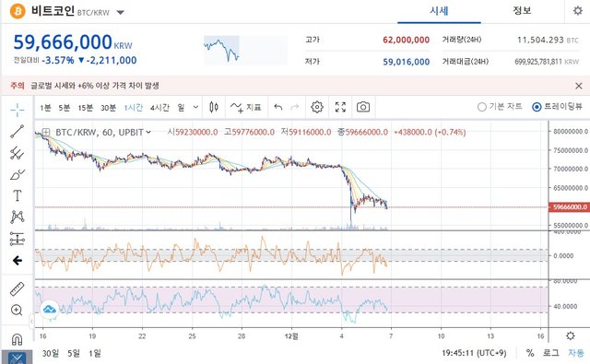This screenshot has width=590, height=364.
Task: Take a chart snapshot with camera icon
Action: coord(363,107)
